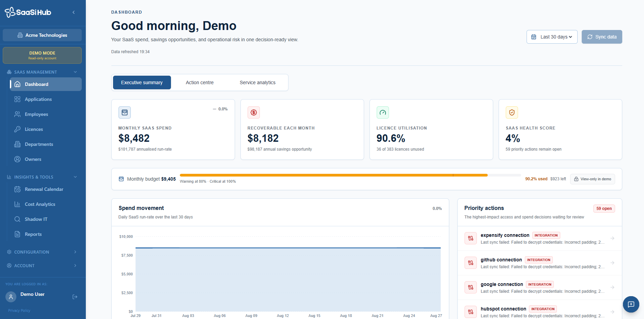Click the Monthly SaaS Spend card icon
Screen dimensions: 644x319
(125, 112)
